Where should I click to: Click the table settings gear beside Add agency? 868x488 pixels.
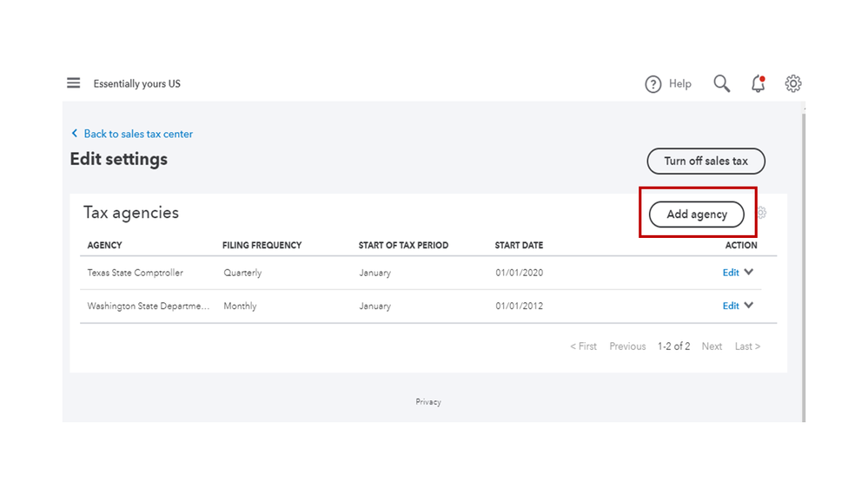coord(761,213)
